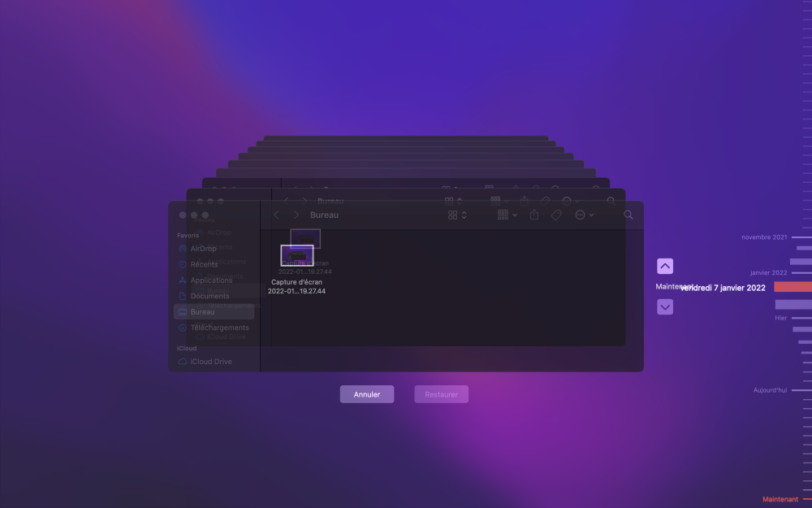
Task: Open Récents in front Finder sidebar
Action: pyautogui.click(x=214, y=264)
